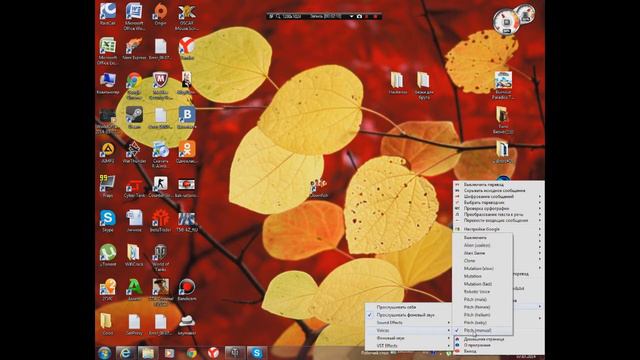This screenshot has height=360, width=640.
Task: Select the McAfee security shortcut
Action: click(160, 85)
